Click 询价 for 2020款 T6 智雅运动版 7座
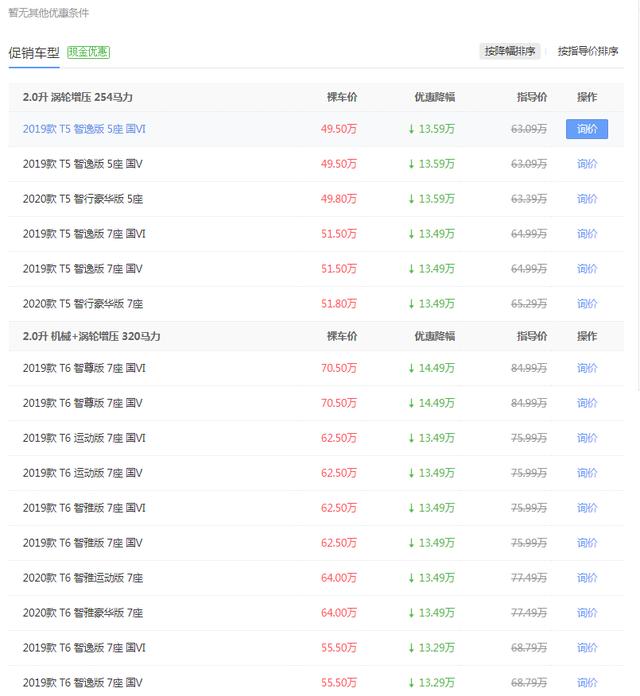The image size is (640, 696). [587, 578]
